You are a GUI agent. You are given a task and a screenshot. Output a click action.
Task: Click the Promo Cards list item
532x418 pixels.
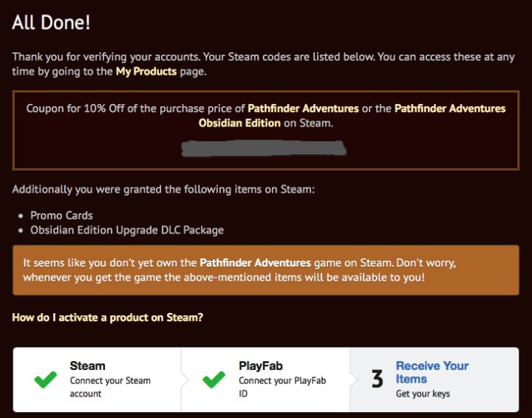[61, 216]
